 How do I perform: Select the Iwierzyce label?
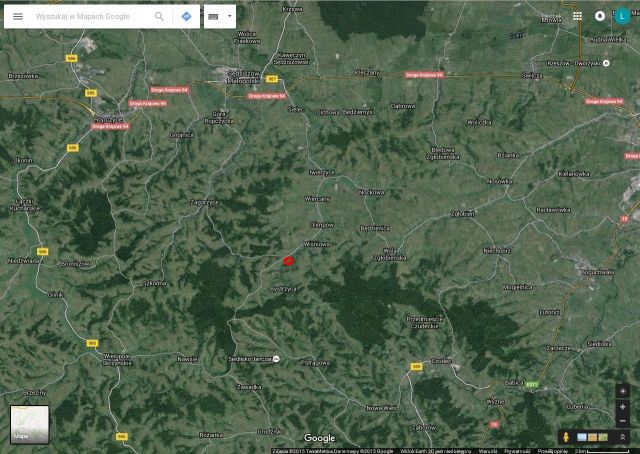[322, 172]
